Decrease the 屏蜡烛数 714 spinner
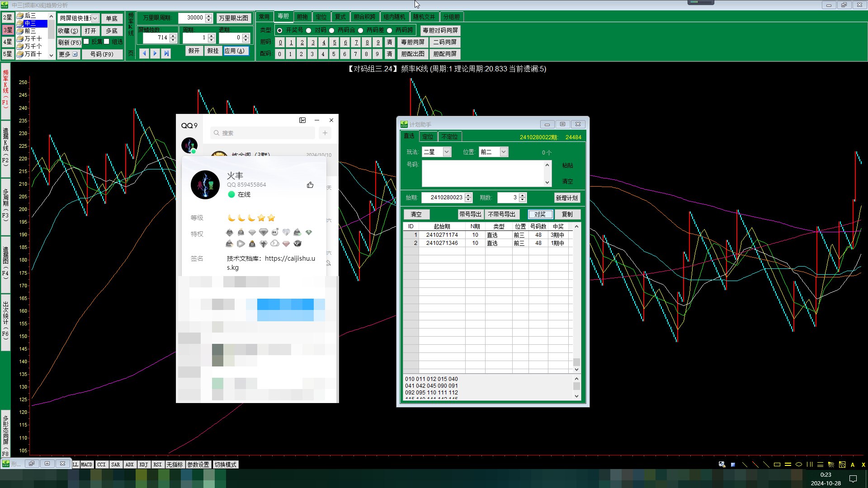Viewport: 868px width, 488px height. tap(173, 40)
